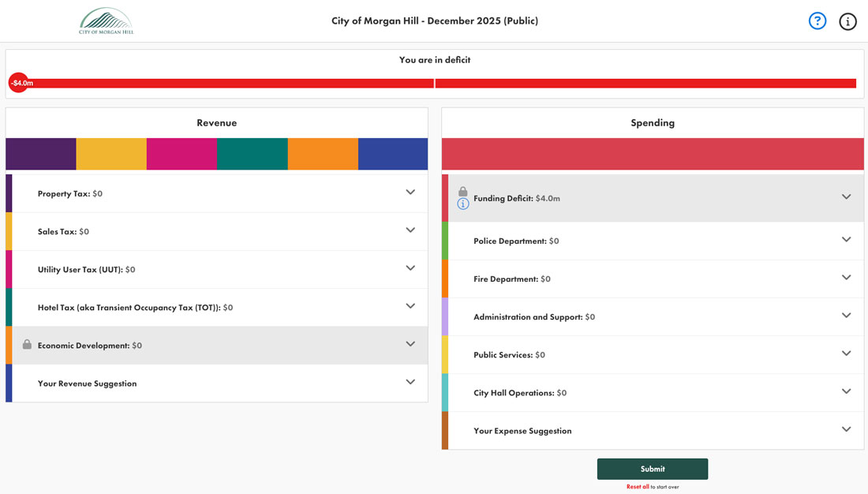Expand Utility User Tax (UUT) chevron
868x494 pixels.
410,268
